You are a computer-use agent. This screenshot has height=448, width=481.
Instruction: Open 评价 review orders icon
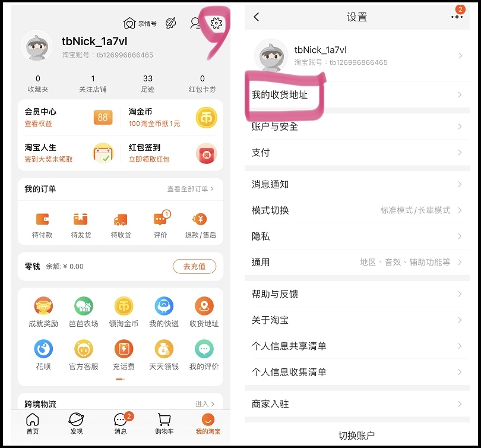[x=161, y=225]
